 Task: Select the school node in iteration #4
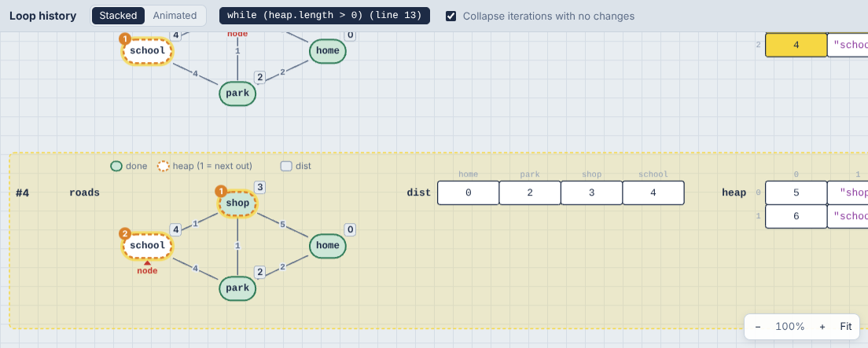pyautogui.click(x=147, y=246)
